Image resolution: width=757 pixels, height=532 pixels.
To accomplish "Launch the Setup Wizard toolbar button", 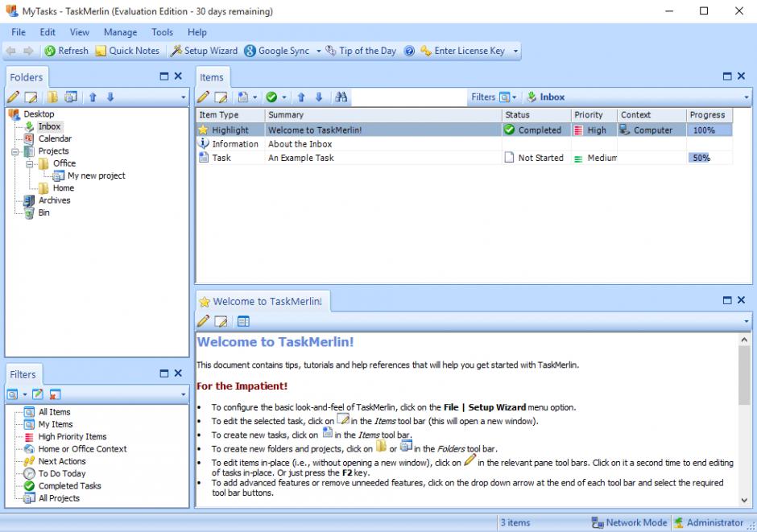I will pos(205,51).
